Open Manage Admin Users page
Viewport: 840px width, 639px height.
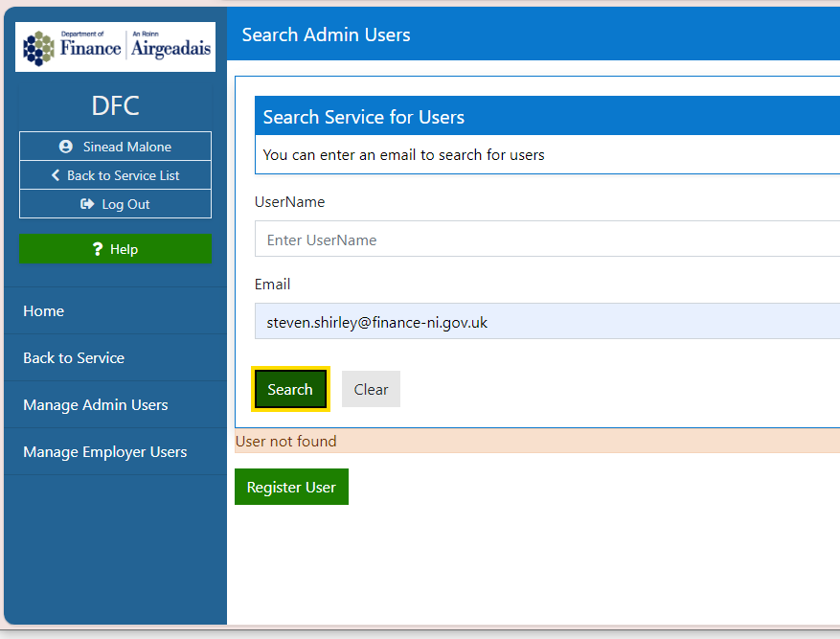point(96,405)
